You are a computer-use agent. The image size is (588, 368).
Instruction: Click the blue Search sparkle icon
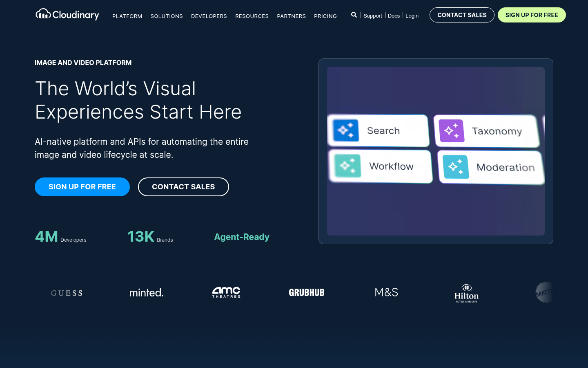tap(346, 130)
